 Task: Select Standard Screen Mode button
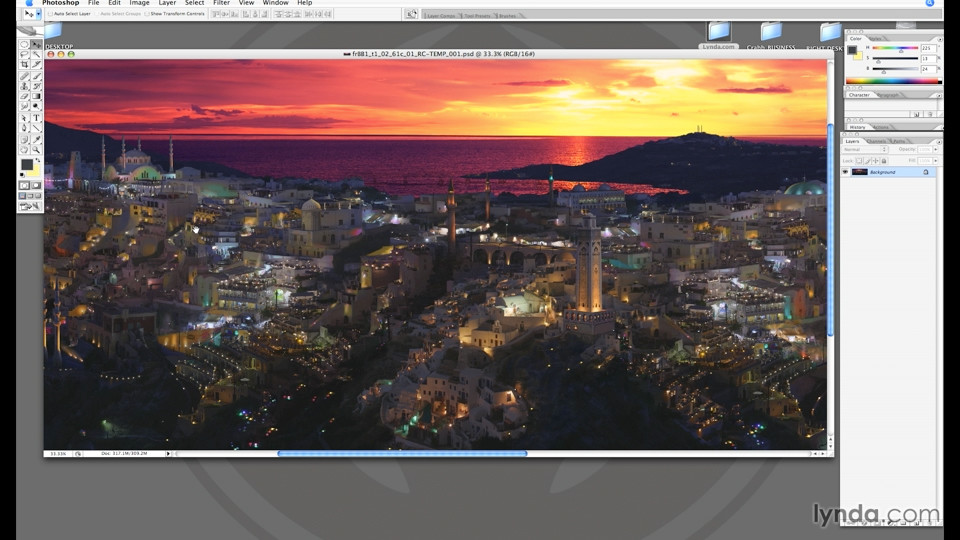coord(22,196)
